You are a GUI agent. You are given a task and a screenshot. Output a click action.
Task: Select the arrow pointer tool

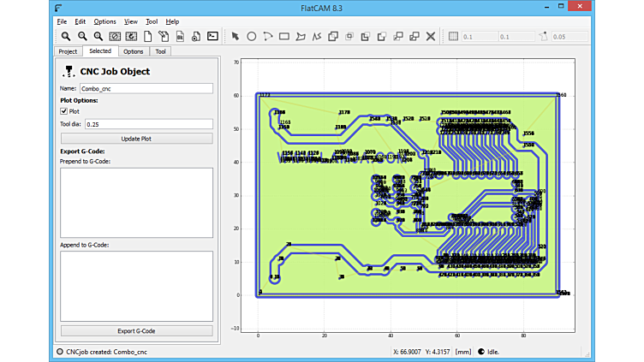pos(236,36)
